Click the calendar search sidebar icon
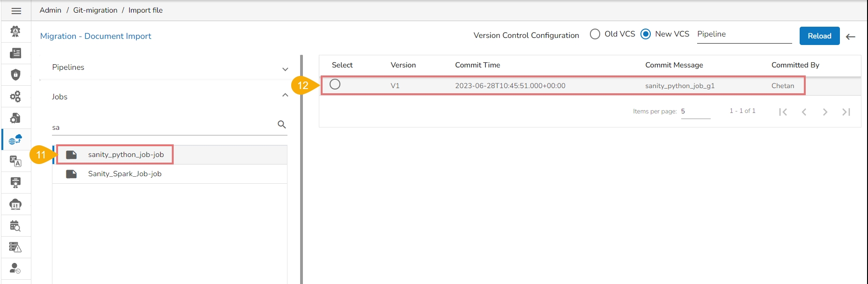Viewport: 868px width, 284px height. (x=15, y=226)
